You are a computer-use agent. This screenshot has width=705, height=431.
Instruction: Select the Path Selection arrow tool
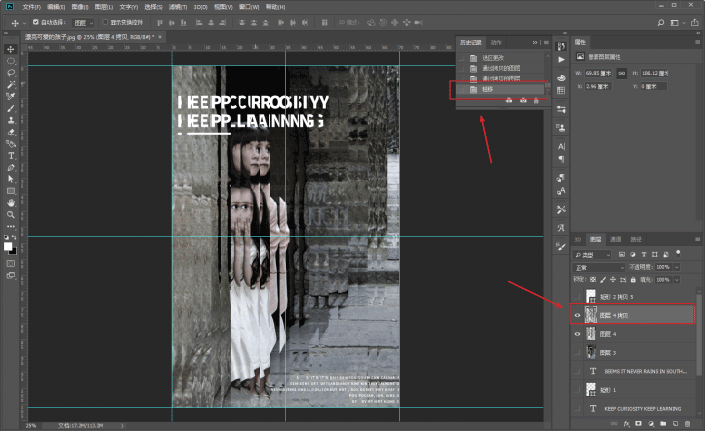pyautogui.click(x=11, y=179)
